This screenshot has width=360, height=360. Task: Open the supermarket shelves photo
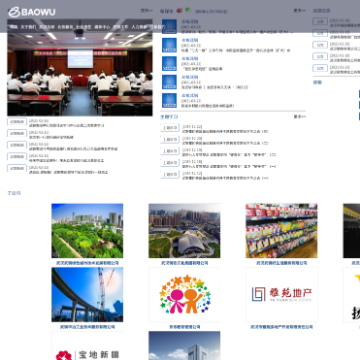281,231
